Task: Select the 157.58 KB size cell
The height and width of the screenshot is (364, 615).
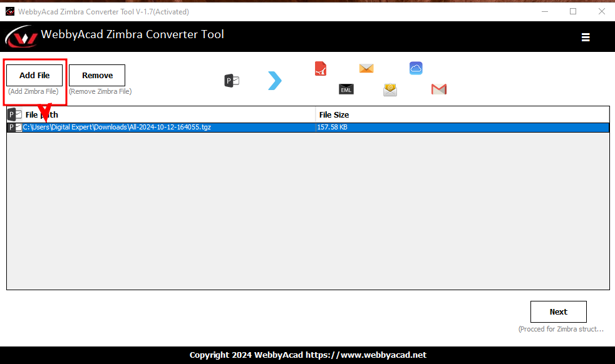Action: (333, 128)
